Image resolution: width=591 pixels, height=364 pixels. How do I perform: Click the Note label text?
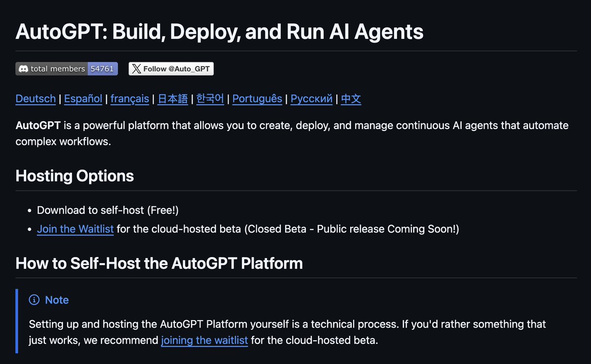57,300
